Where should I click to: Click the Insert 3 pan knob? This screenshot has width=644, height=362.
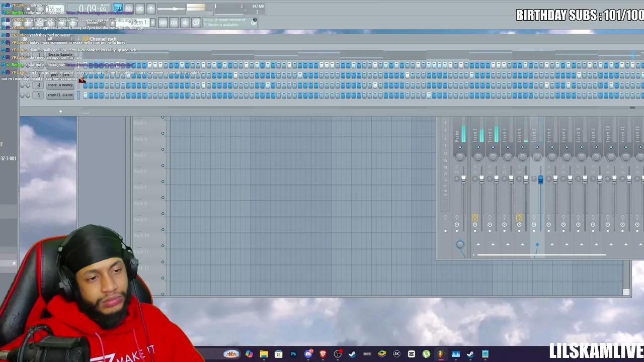(508, 157)
